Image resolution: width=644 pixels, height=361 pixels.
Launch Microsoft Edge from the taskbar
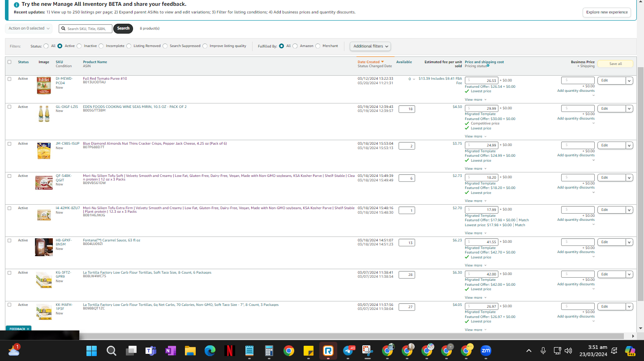pyautogui.click(x=210, y=351)
